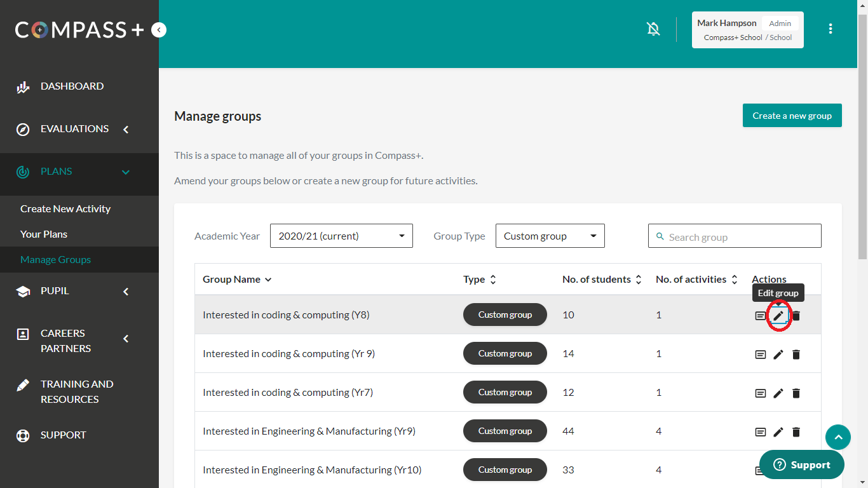Open Training and Resources menu item
Screen dimensions: 868x488
[x=77, y=392]
